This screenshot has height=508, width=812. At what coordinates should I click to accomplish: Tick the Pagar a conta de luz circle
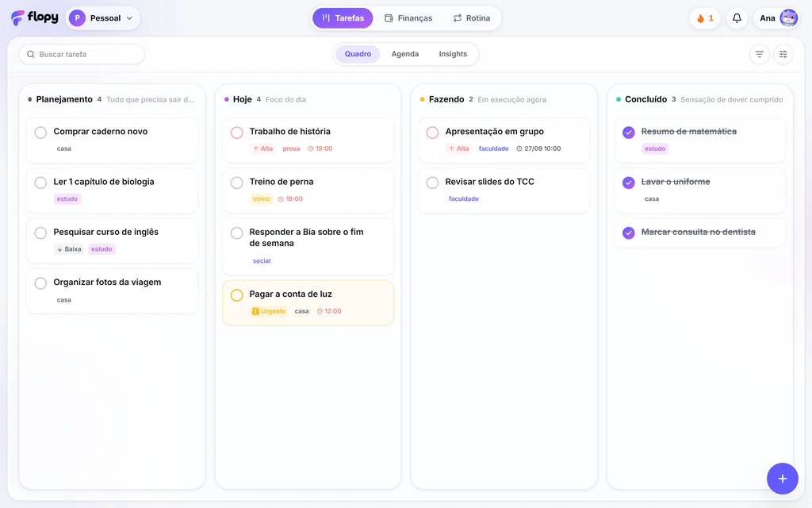pyautogui.click(x=236, y=295)
